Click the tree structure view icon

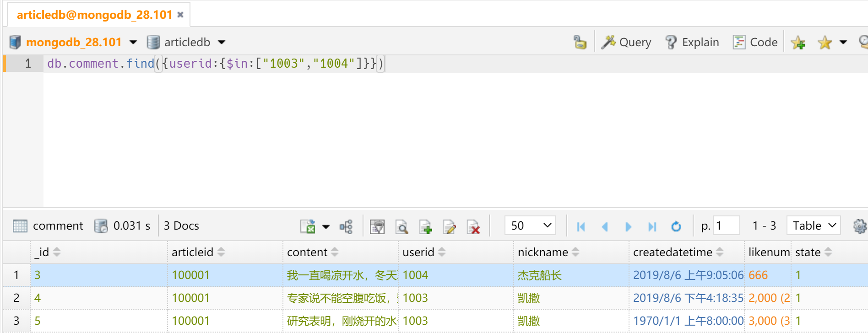click(346, 226)
